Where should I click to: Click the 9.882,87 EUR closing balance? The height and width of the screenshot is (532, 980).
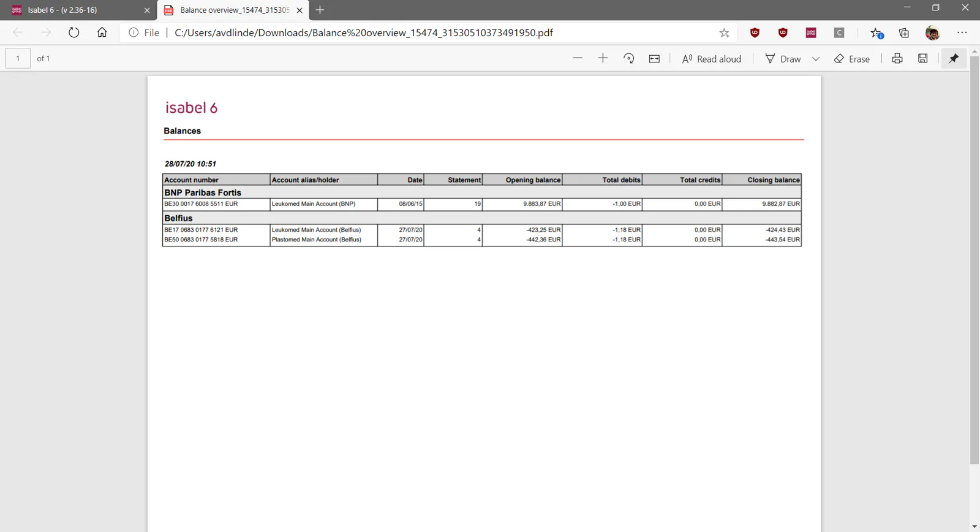(x=781, y=204)
